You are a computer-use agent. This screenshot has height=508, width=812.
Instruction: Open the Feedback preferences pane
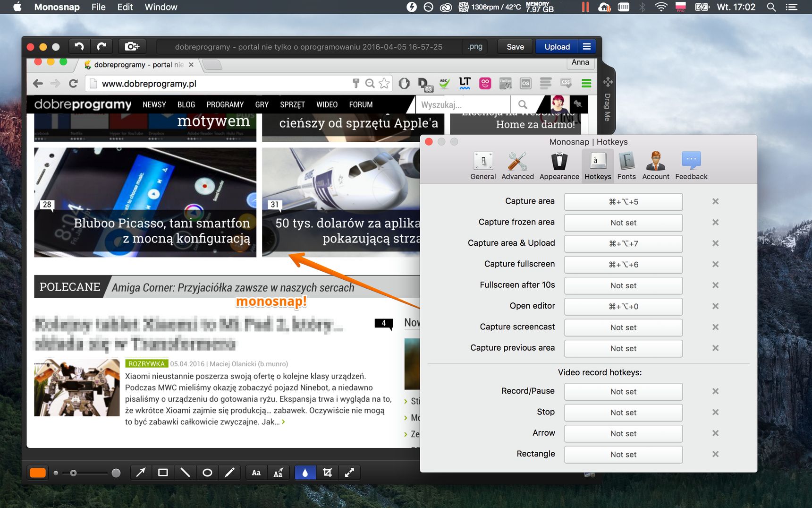click(x=691, y=166)
